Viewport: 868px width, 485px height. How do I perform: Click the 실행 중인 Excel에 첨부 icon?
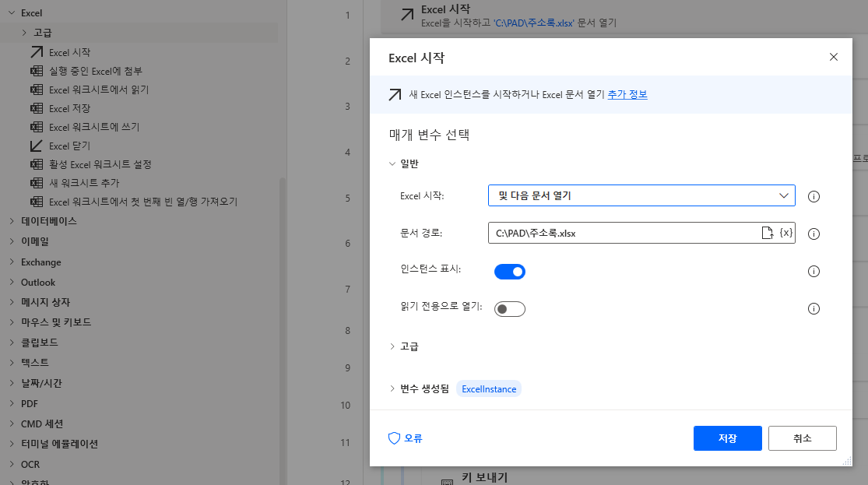pyautogui.click(x=37, y=71)
